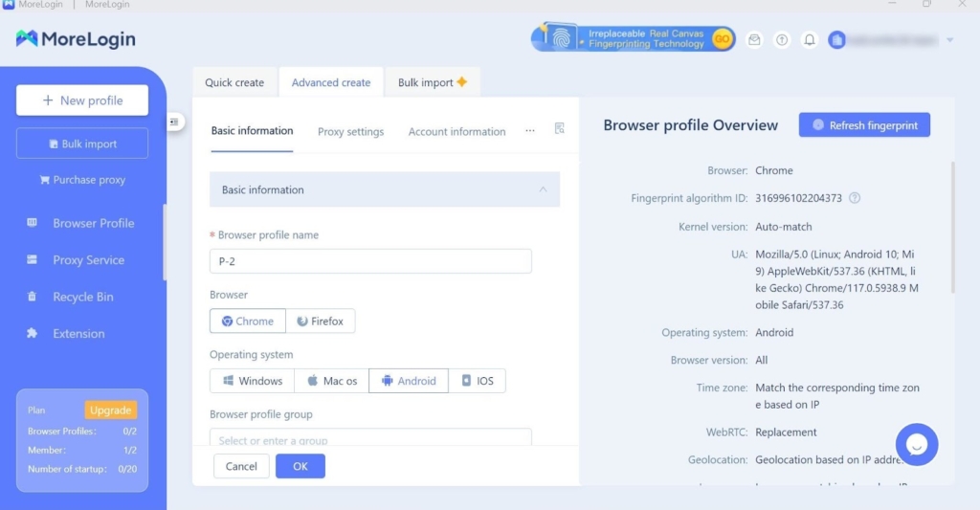Viewport: 980px width, 510px height.
Task: Click the sidebar collapse toggle icon
Action: (x=174, y=122)
